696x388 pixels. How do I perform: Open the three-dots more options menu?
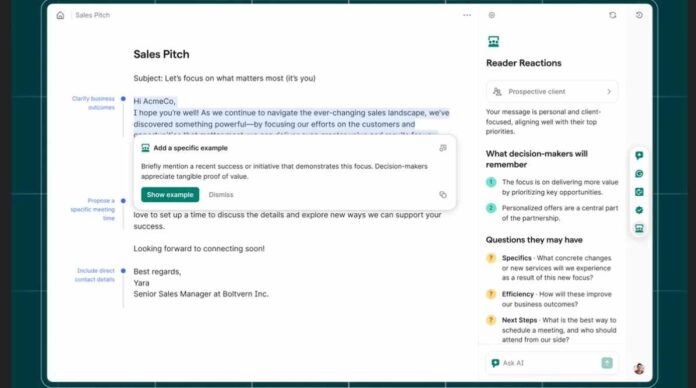467,15
